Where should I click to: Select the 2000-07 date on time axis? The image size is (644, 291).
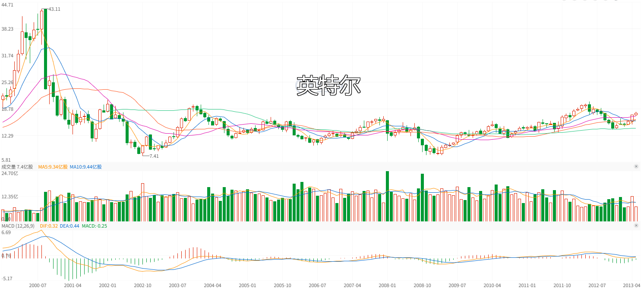point(38,285)
